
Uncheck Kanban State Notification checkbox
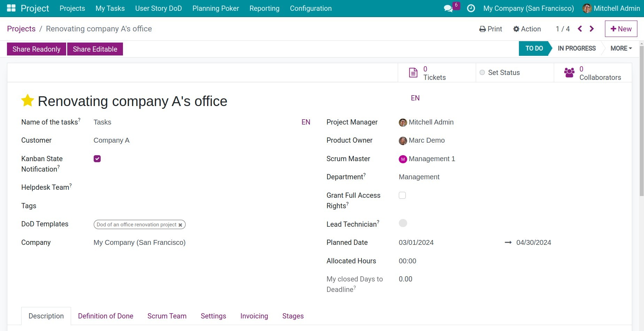(x=97, y=159)
